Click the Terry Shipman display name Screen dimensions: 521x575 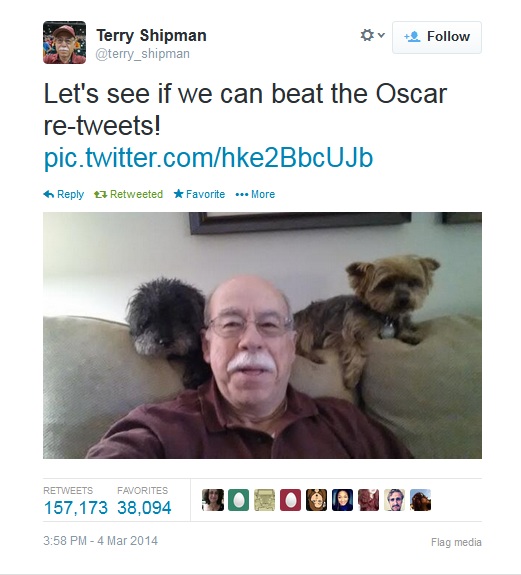(151, 36)
